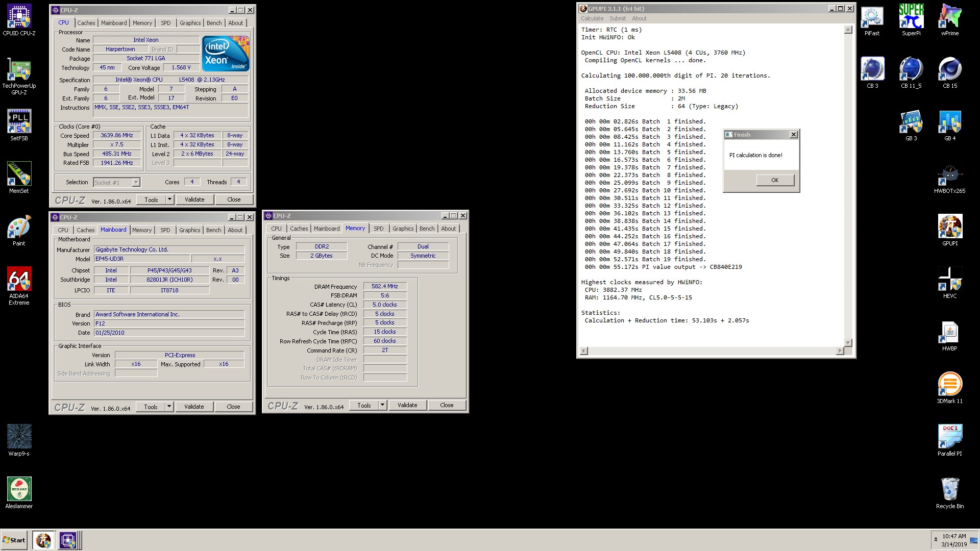This screenshot has height=551, width=980.
Task: Switch to Caches tab in top CPU-Z
Action: (x=86, y=23)
